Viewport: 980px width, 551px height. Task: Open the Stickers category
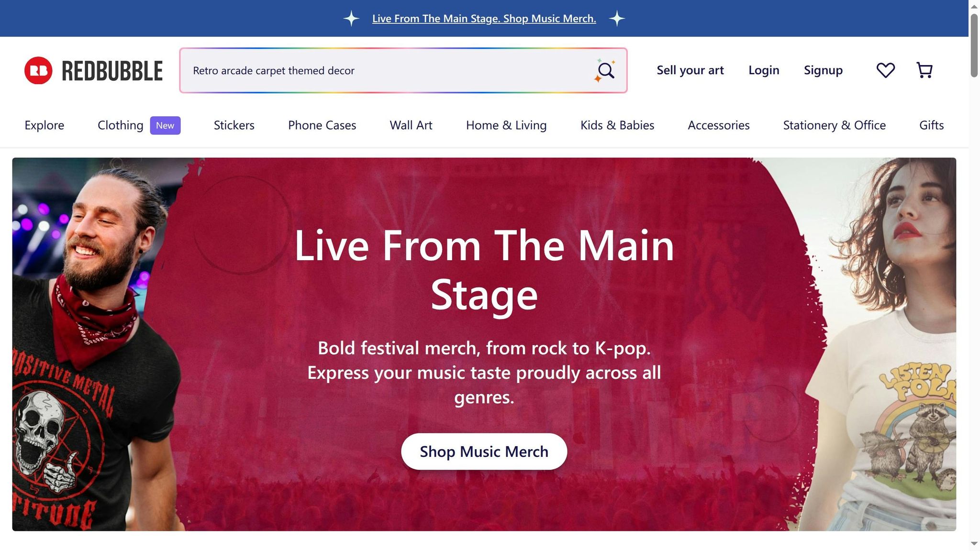click(x=234, y=125)
